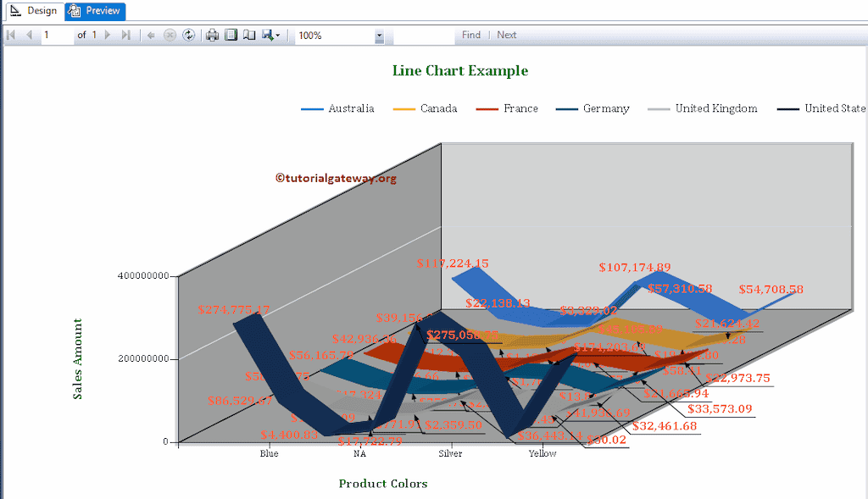Open the zoom level dropdown showing 100%
Viewport: 868px width, 499px height.
pyautogui.click(x=380, y=35)
